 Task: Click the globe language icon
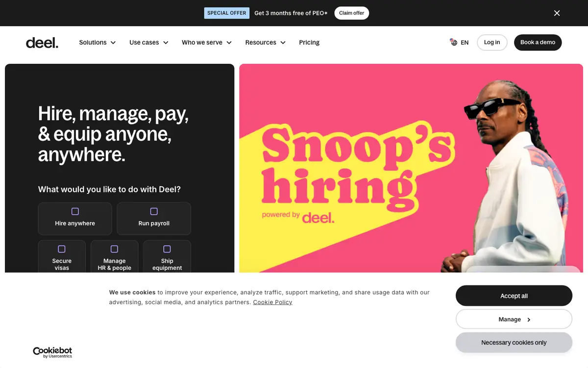(454, 42)
